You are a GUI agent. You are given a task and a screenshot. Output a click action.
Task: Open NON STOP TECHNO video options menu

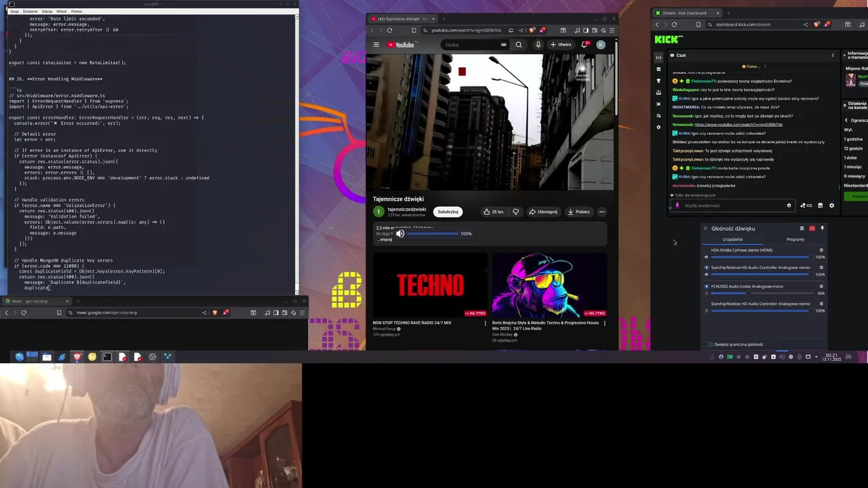click(x=485, y=323)
